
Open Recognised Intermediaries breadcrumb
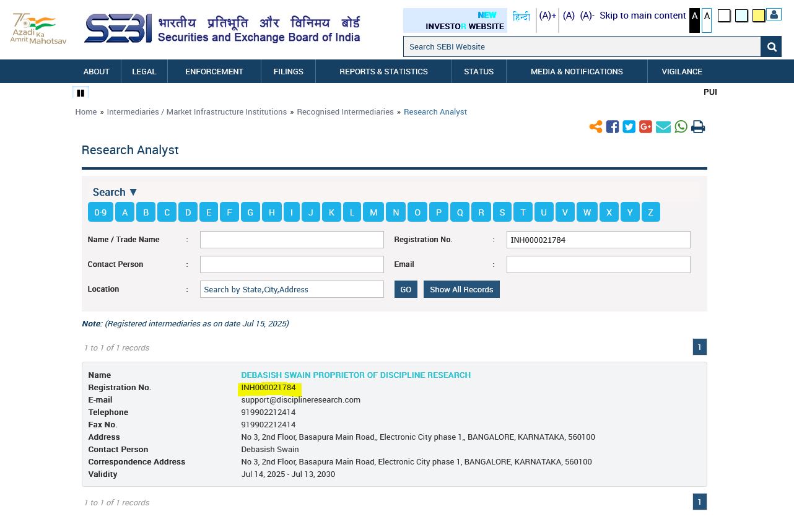345,112
